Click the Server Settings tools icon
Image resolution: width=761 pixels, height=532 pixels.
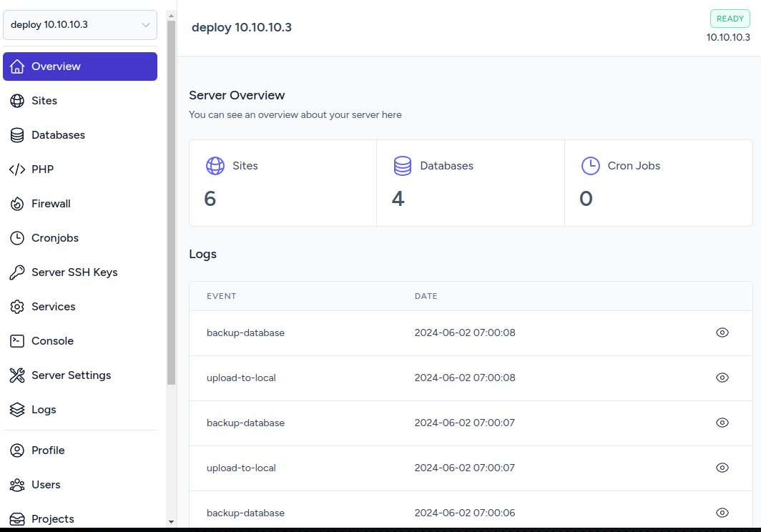pos(17,375)
